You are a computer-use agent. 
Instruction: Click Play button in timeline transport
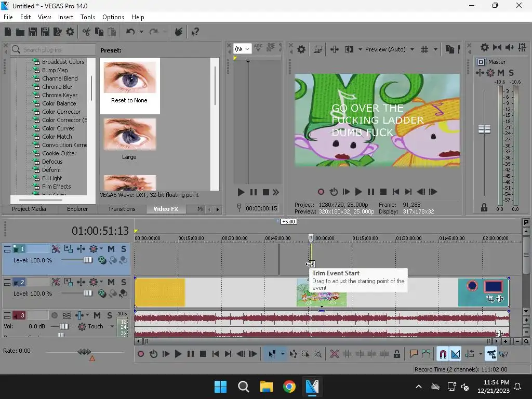(178, 354)
